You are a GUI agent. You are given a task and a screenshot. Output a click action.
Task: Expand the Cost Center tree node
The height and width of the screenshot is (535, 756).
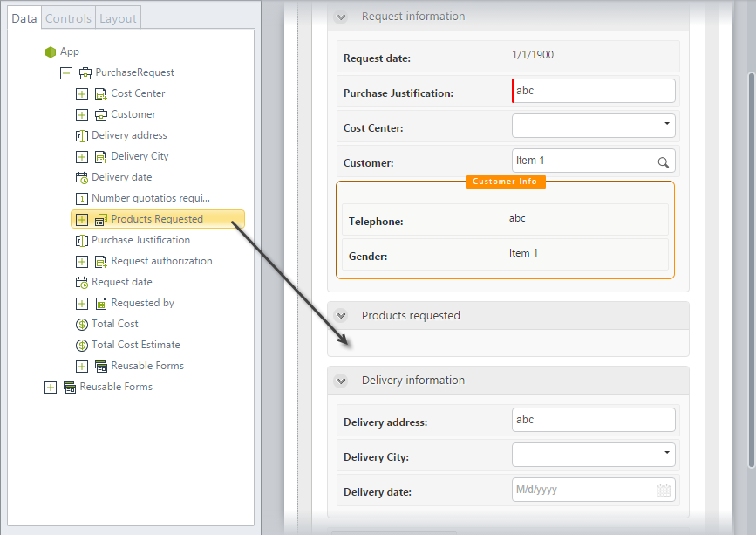[x=82, y=94]
